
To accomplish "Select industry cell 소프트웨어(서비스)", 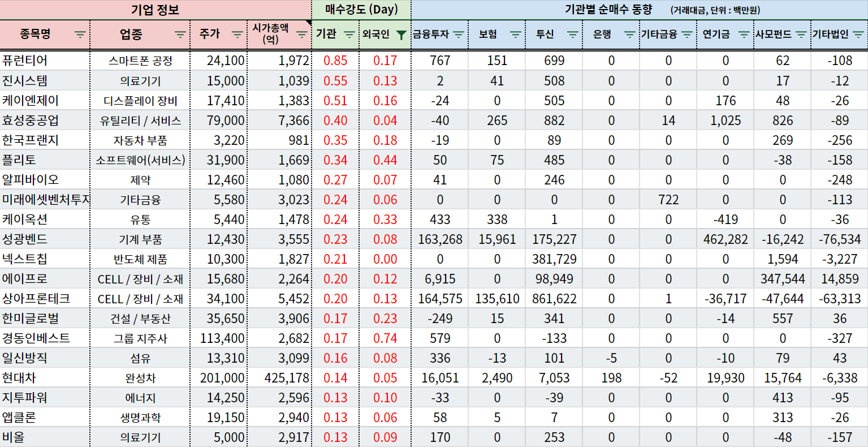I will coord(140,160).
